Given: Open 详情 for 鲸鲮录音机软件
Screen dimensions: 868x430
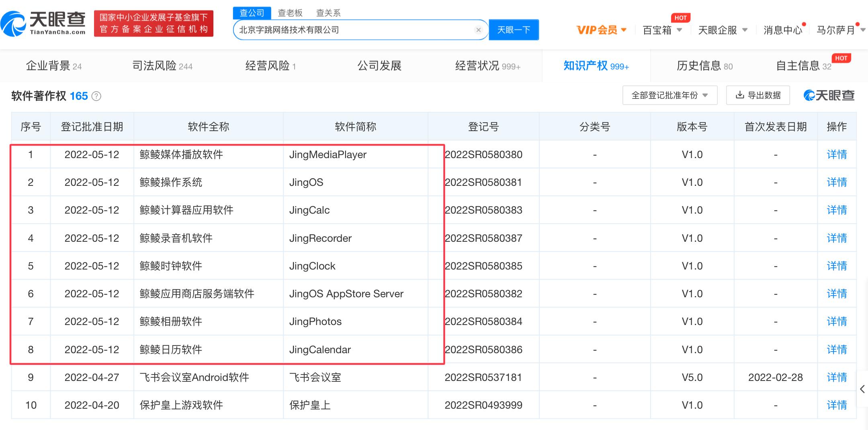Looking at the screenshot, I should [x=837, y=238].
